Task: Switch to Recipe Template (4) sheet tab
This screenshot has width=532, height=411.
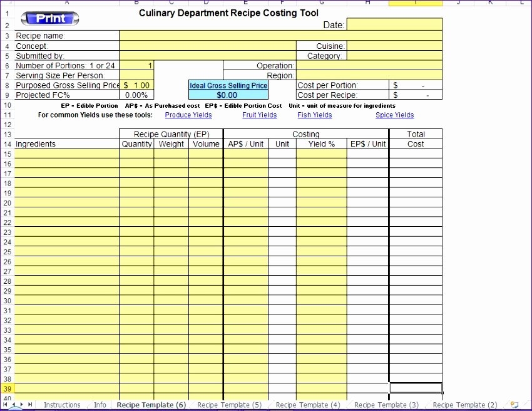Action: point(308,405)
